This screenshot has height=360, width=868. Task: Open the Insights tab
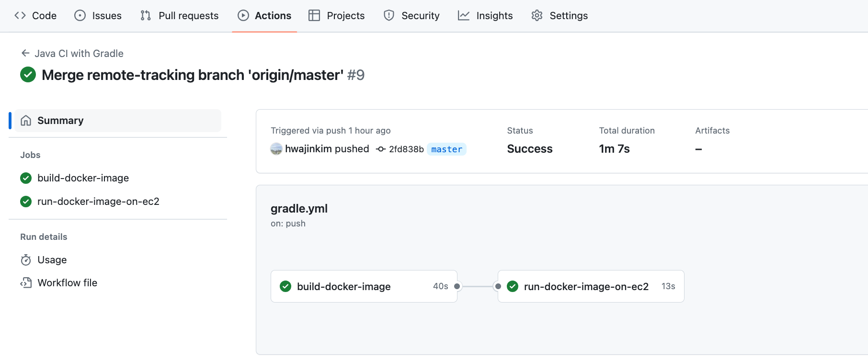(x=485, y=16)
